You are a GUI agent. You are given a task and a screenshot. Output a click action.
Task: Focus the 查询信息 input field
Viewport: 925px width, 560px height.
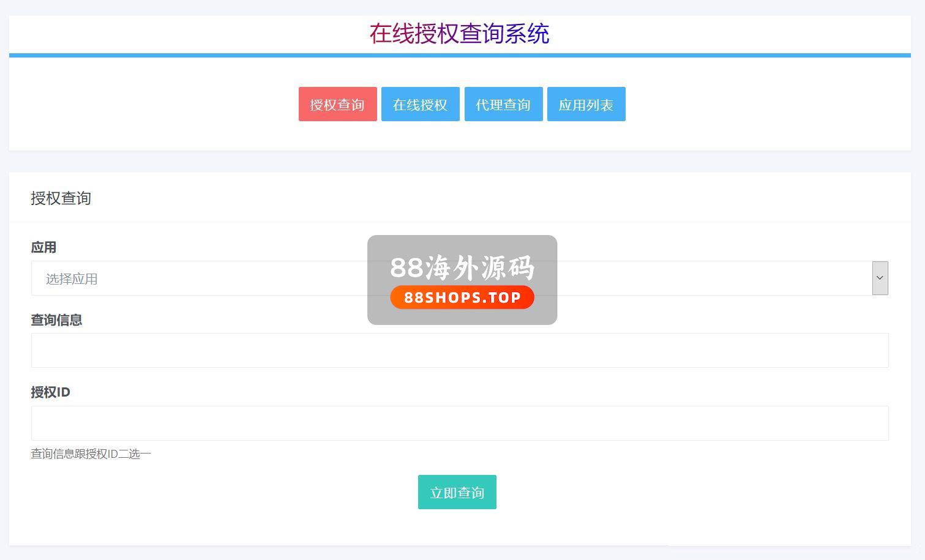coord(459,350)
